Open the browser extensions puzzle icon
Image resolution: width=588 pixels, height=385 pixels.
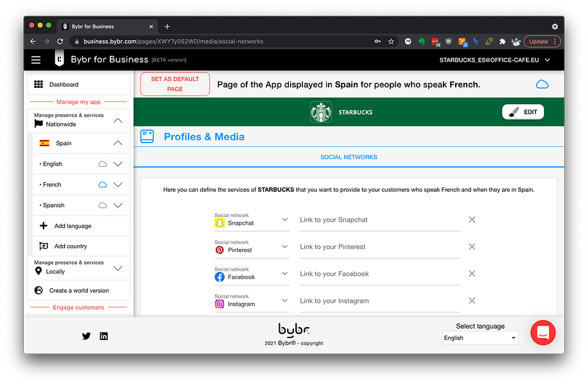[x=503, y=42]
